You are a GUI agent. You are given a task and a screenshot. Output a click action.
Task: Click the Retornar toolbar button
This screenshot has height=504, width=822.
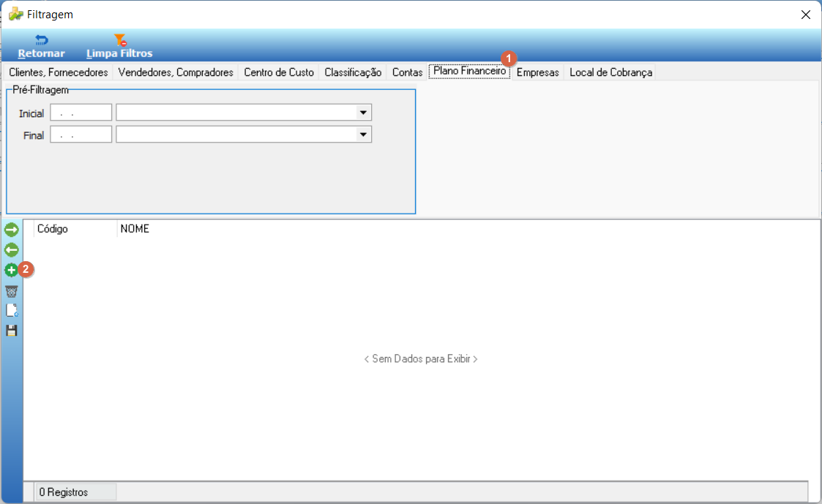[42, 47]
